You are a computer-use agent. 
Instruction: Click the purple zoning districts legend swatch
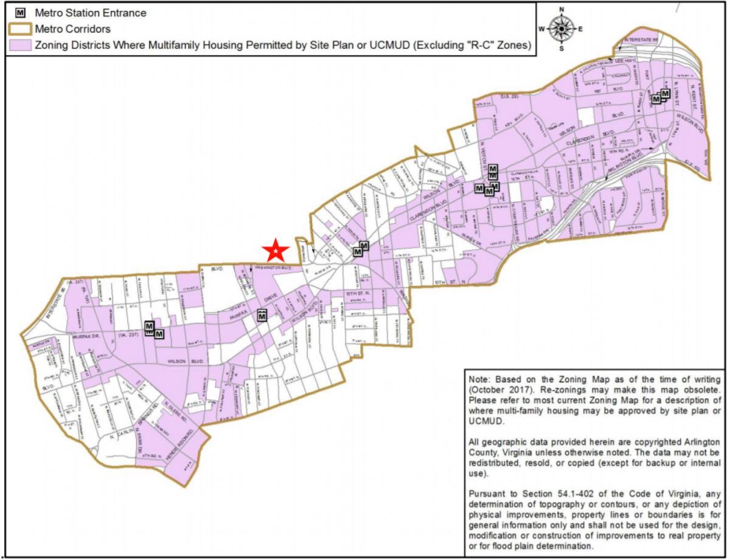19,45
